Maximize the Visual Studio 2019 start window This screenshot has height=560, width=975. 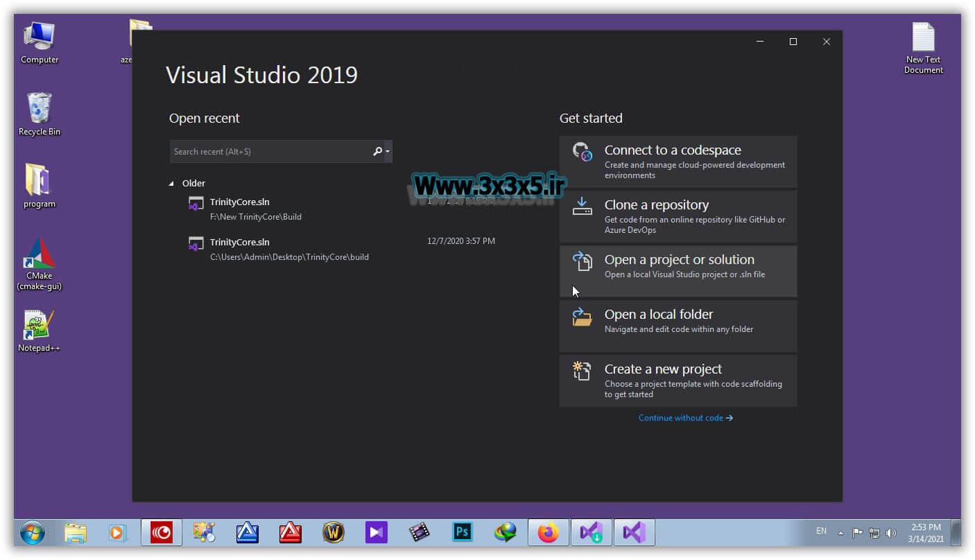[x=793, y=42]
